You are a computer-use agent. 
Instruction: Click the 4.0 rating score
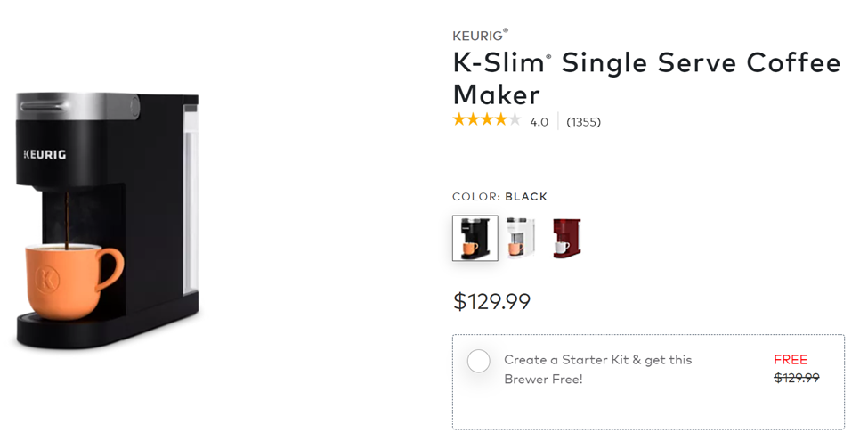pos(539,122)
